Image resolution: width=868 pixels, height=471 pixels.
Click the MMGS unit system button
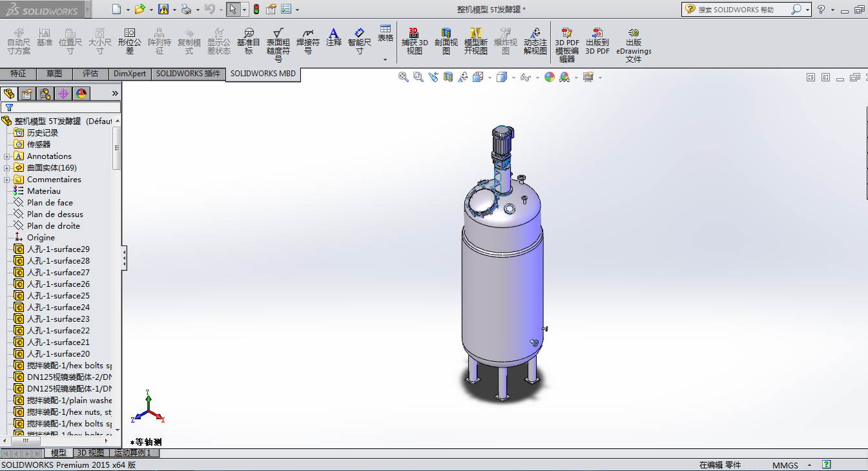coord(785,465)
